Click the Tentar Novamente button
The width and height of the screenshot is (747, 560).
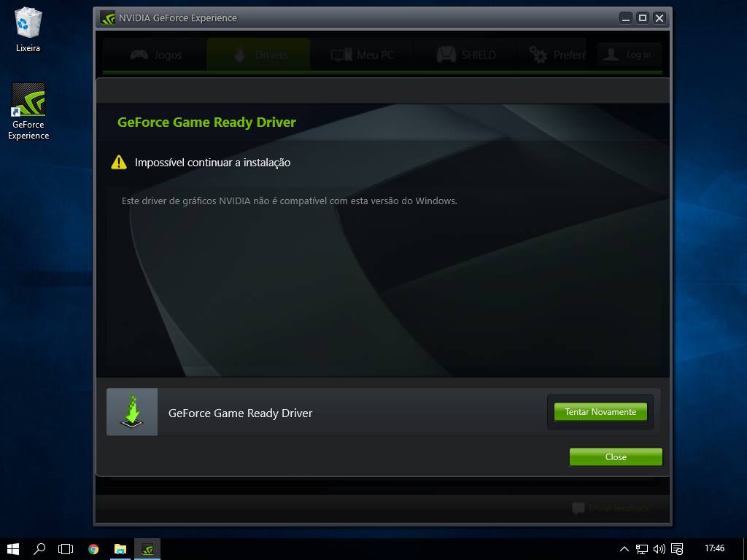[600, 412]
